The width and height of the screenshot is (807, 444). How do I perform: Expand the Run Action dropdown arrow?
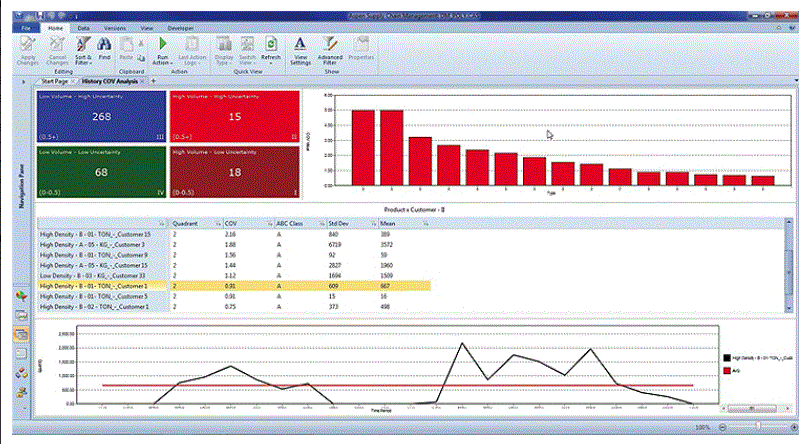pyautogui.click(x=170, y=63)
